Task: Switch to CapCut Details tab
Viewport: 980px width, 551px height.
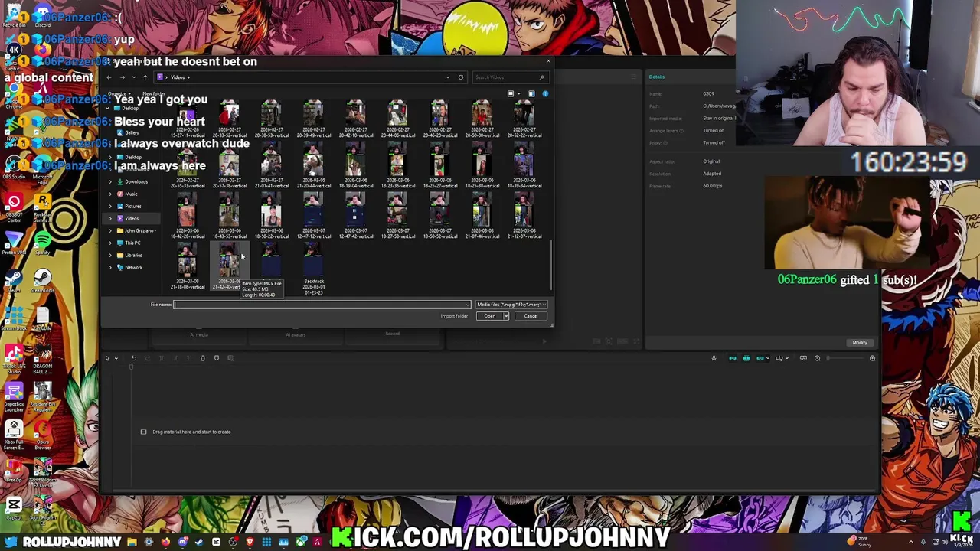Action: point(657,77)
